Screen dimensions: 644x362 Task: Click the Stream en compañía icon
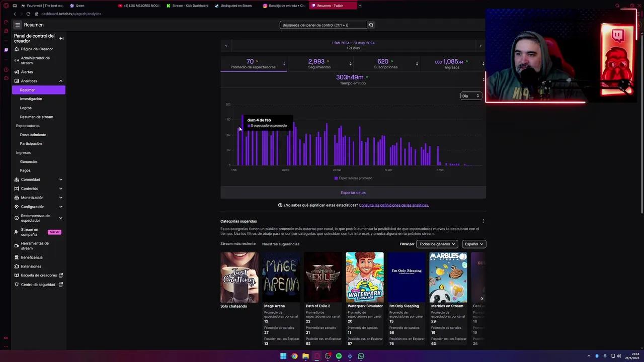pos(17,232)
